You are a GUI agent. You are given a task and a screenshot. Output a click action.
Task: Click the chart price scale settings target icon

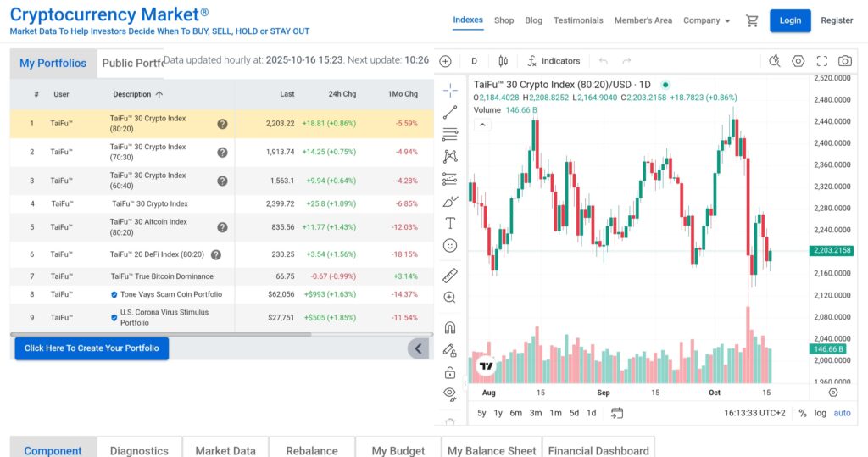(833, 393)
